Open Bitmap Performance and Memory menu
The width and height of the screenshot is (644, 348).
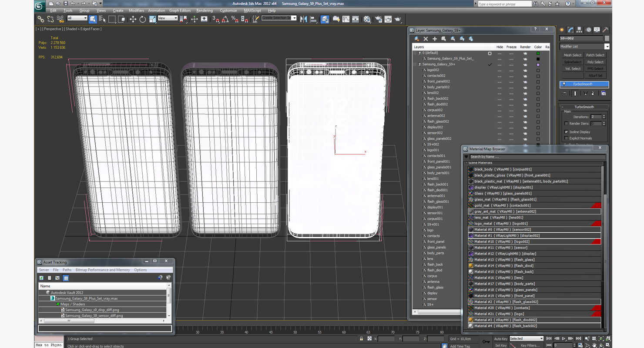click(103, 270)
